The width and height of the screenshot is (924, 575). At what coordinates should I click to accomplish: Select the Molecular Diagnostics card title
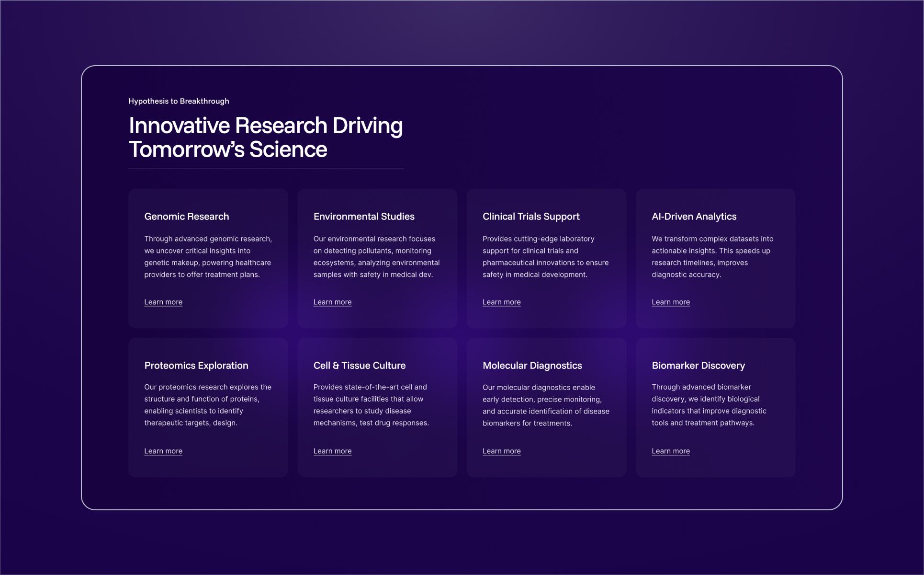(532, 366)
